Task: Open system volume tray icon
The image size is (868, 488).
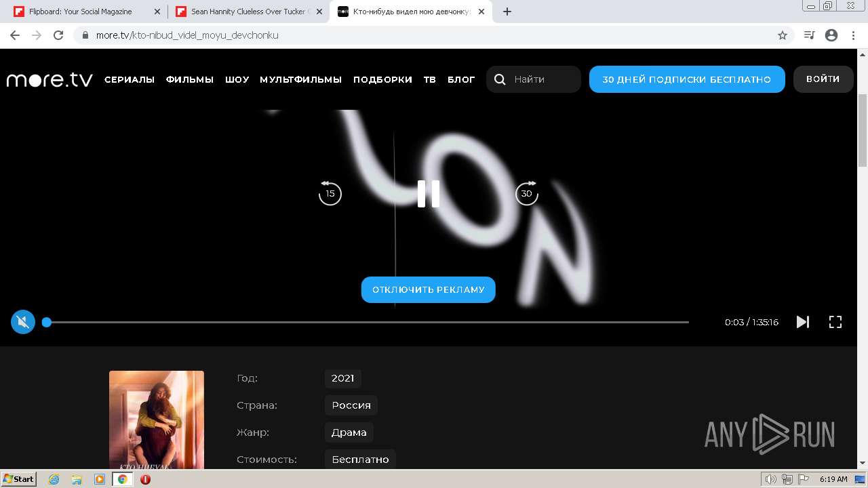Action: pyautogui.click(x=771, y=479)
